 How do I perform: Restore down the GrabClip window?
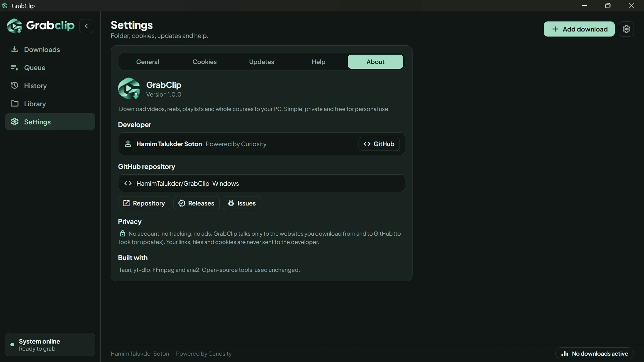tap(608, 6)
